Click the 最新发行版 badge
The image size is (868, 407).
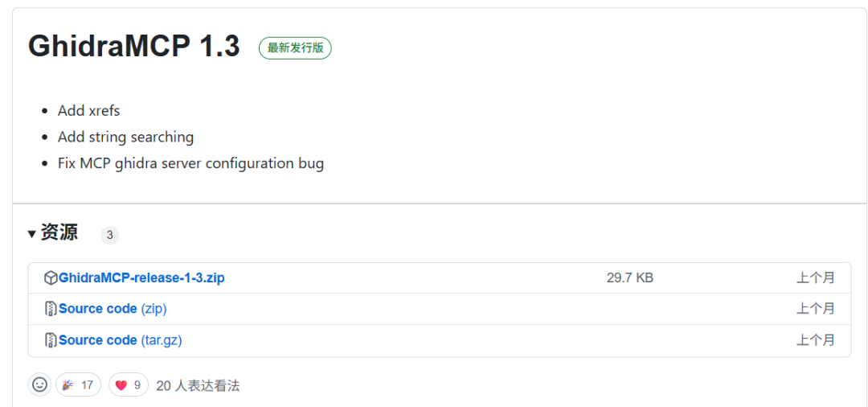(295, 48)
